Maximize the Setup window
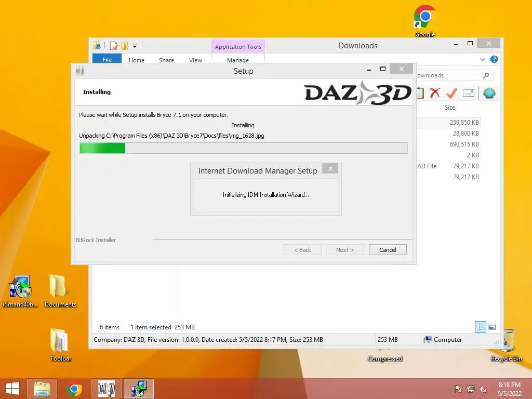 coord(383,69)
